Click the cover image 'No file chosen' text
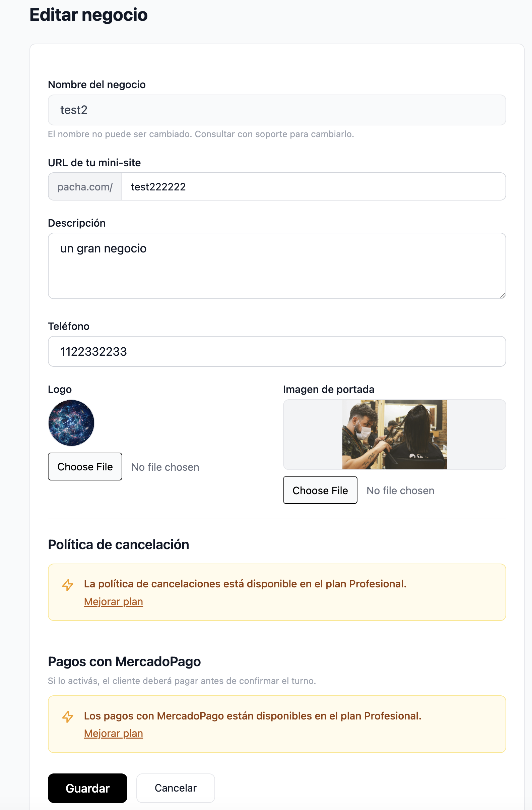532x810 pixels. (x=400, y=490)
